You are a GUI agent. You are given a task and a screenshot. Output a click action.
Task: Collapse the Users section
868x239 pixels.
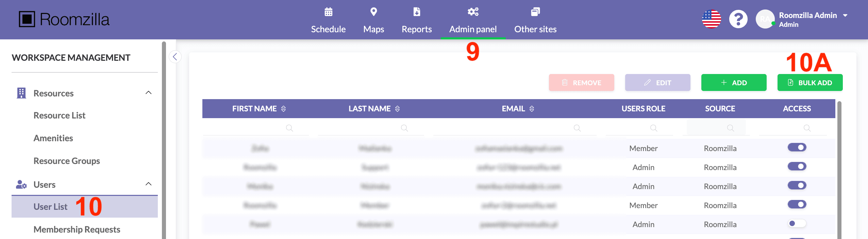click(149, 184)
